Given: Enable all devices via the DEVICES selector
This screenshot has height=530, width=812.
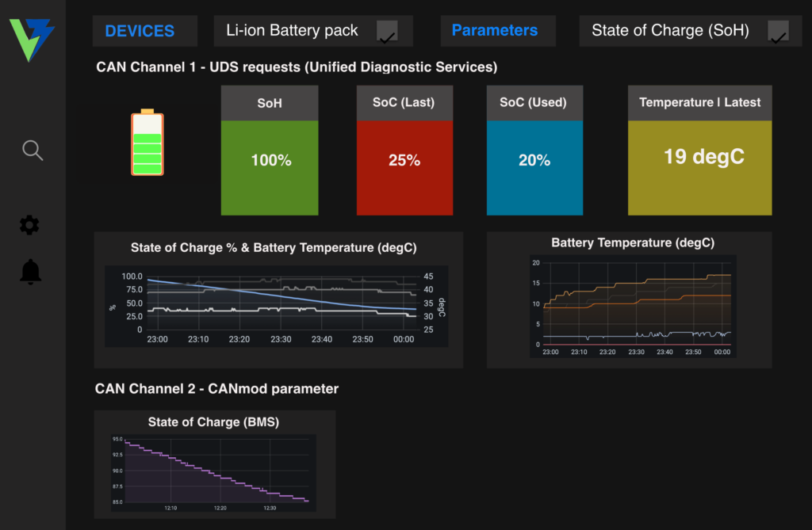Looking at the screenshot, I should coord(144,31).
